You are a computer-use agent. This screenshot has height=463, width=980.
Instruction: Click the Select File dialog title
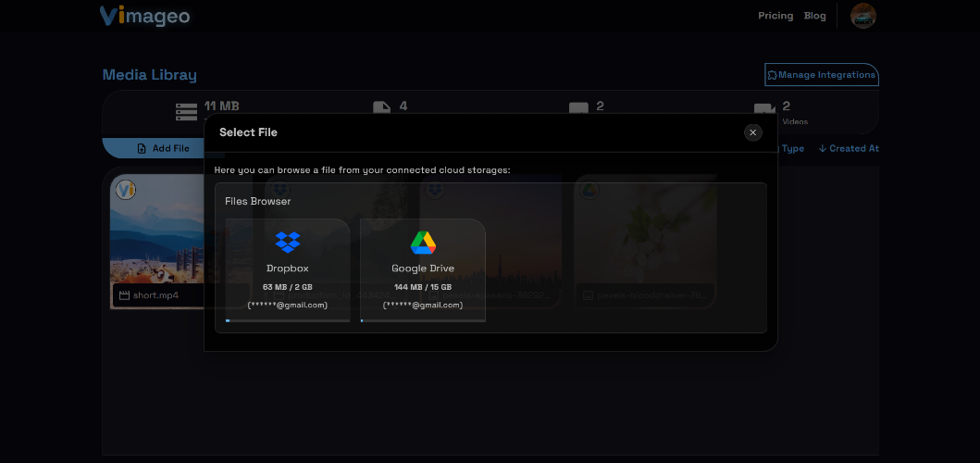[x=248, y=132]
